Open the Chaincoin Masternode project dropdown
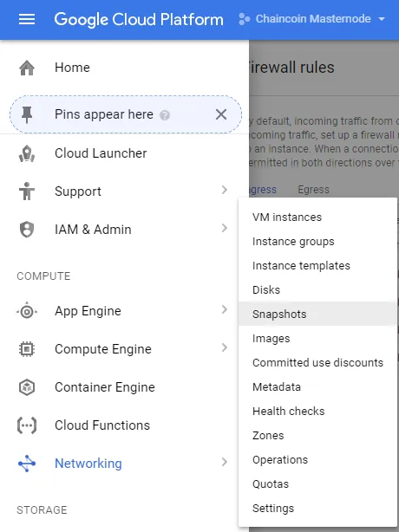 pyautogui.click(x=312, y=19)
